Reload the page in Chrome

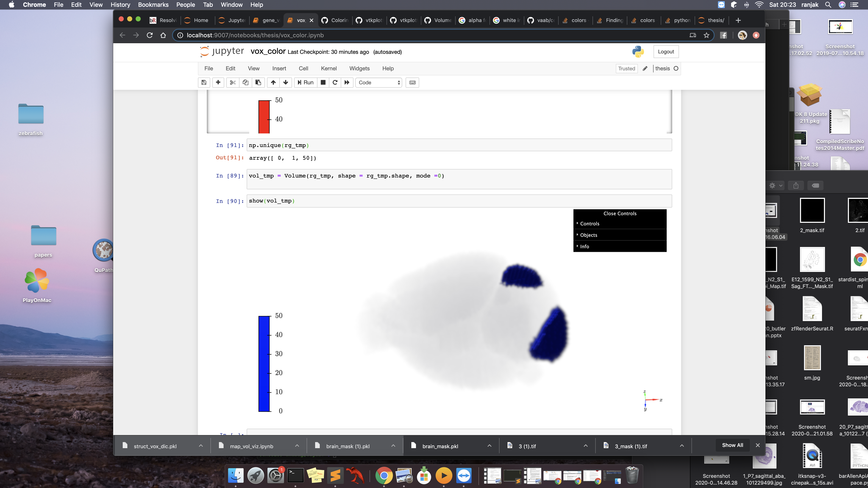[150, 35]
